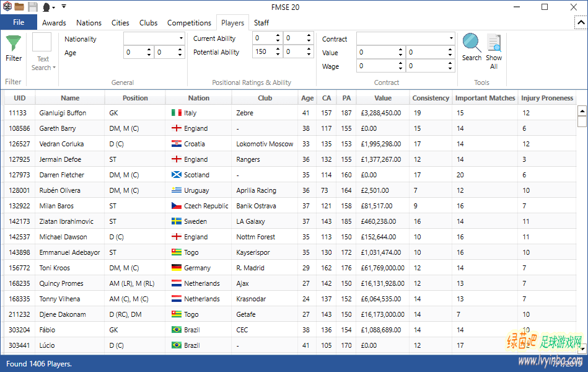Image resolution: width=588 pixels, height=372 pixels.
Task: Sort the table by UID column header
Action: pyautogui.click(x=19, y=98)
